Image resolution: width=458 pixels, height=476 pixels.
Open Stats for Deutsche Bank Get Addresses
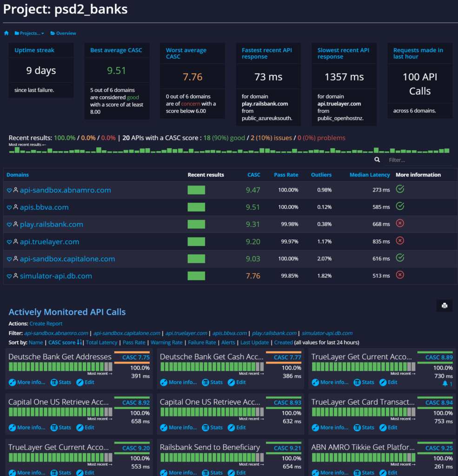coord(61,383)
